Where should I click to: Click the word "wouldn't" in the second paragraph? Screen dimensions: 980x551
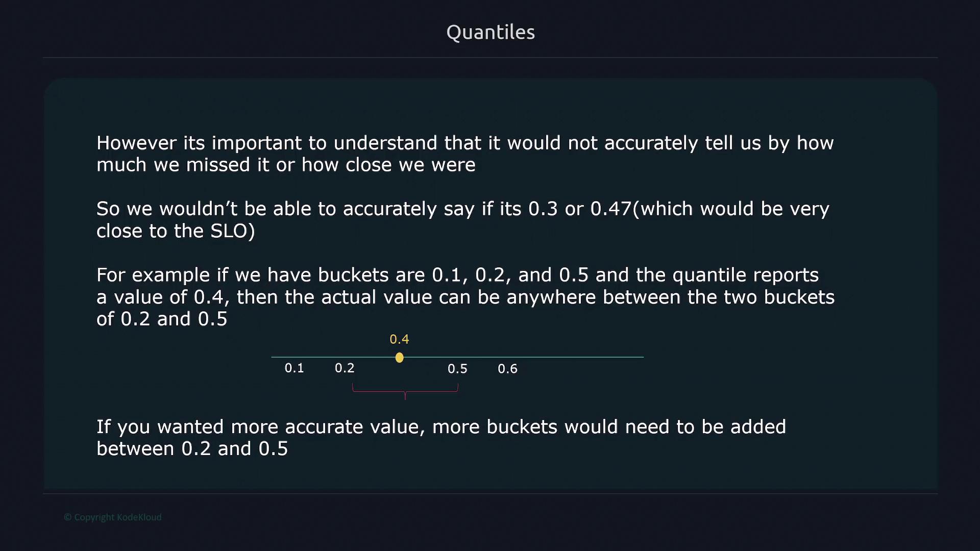(x=198, y=209)
